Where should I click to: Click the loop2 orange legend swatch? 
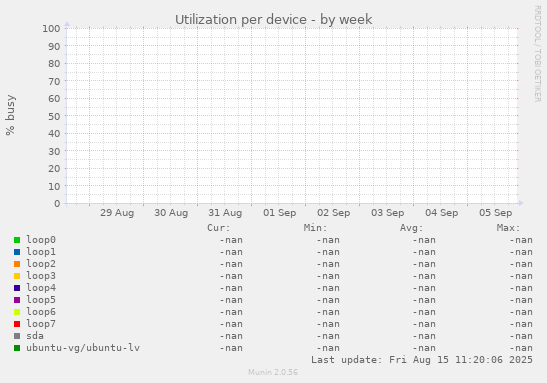tap(17, 264)
